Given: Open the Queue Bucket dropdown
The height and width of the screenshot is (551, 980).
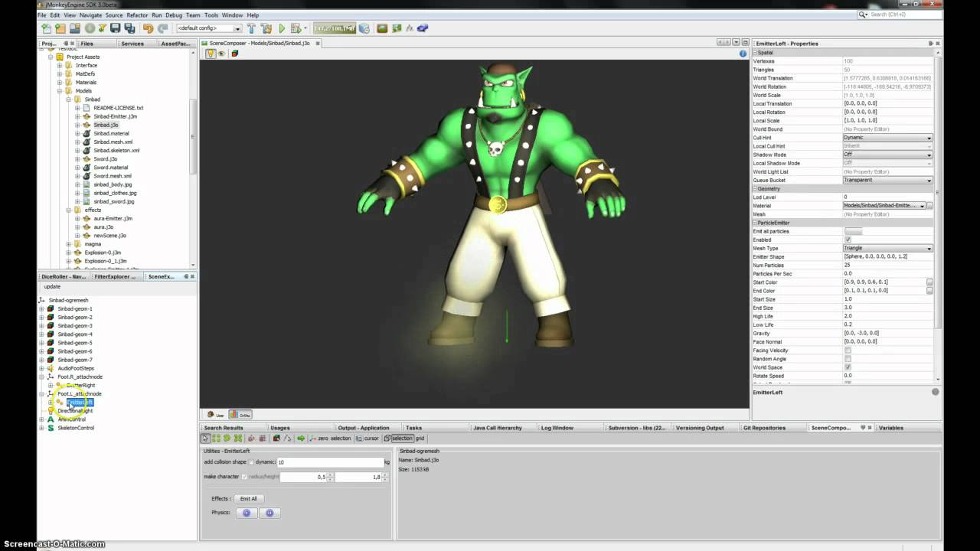Looking at the screenshot, I should tap(887, 180).
